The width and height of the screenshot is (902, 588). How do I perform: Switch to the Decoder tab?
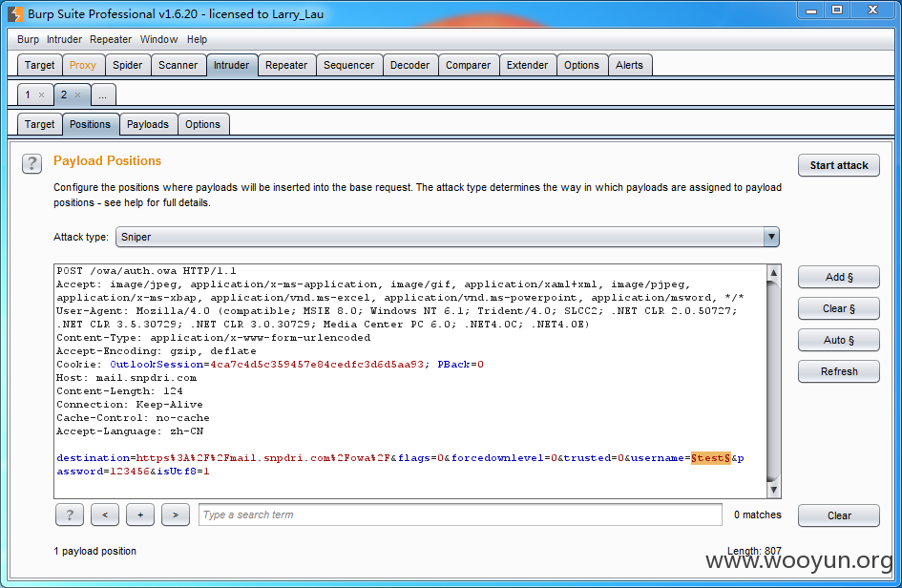coord(409,65)
